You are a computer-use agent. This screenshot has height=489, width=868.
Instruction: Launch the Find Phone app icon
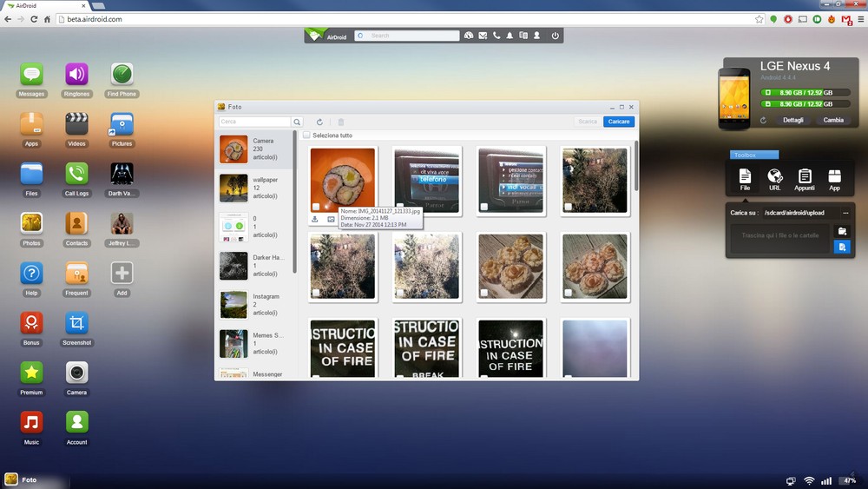click(x=122, y=76)
